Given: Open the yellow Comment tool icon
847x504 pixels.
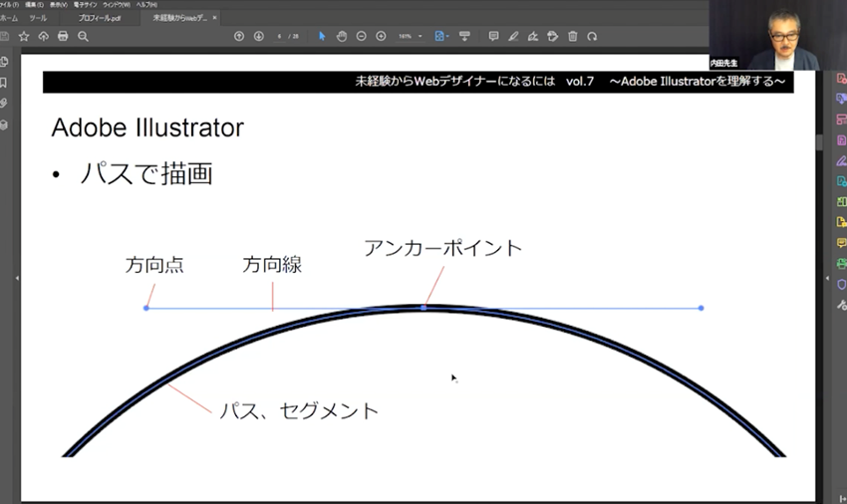Looking at the screenshot, I should click(841, 243).
